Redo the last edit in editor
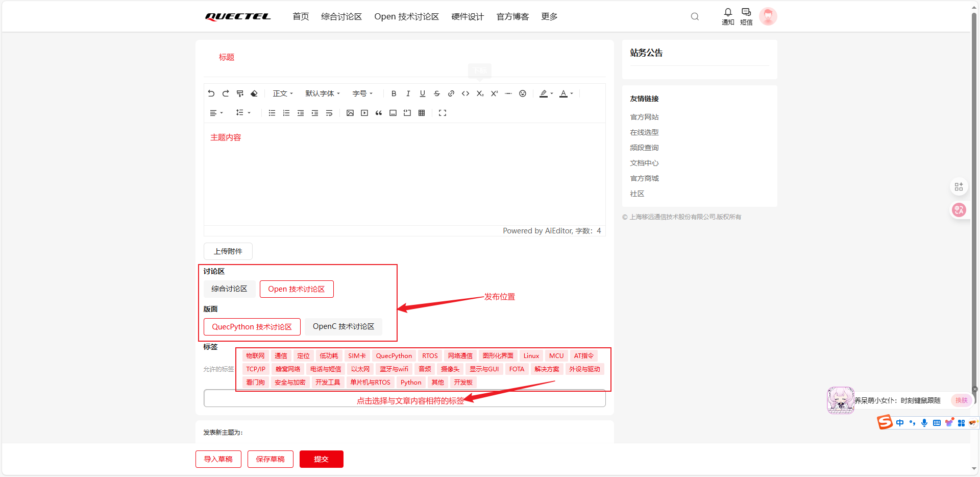The image size is (980, 477). coord(226,93)
